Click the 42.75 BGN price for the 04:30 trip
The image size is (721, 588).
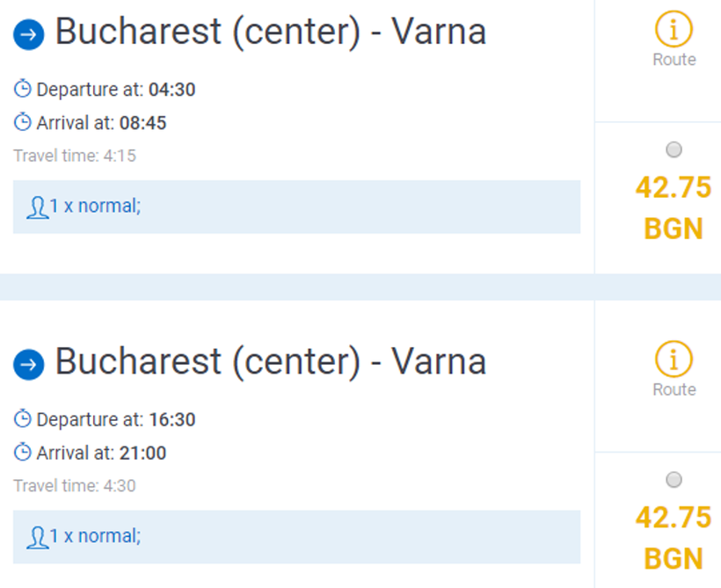click(674, 207)
